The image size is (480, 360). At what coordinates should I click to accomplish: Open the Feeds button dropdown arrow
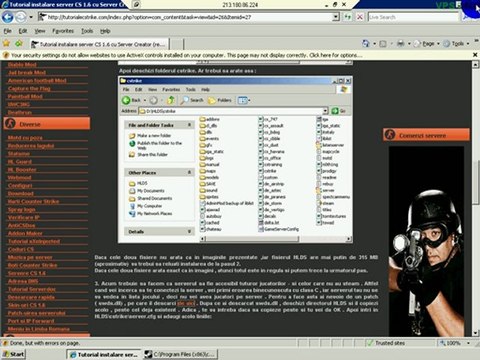pos(391,44)
